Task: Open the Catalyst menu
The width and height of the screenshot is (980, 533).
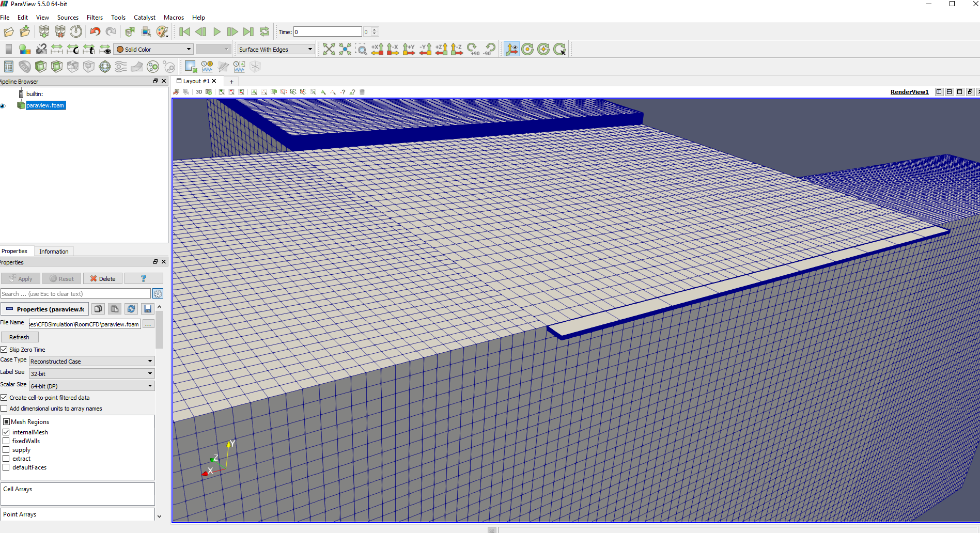Action: click(145, 18)
